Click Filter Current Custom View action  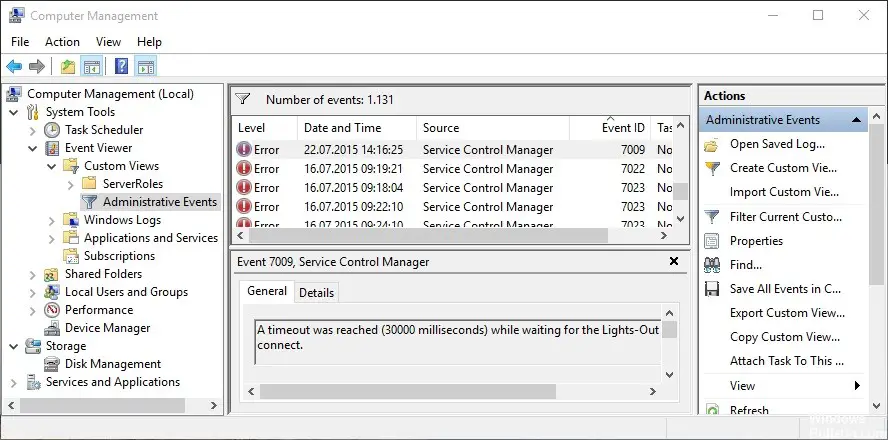(x=785, y=216)
